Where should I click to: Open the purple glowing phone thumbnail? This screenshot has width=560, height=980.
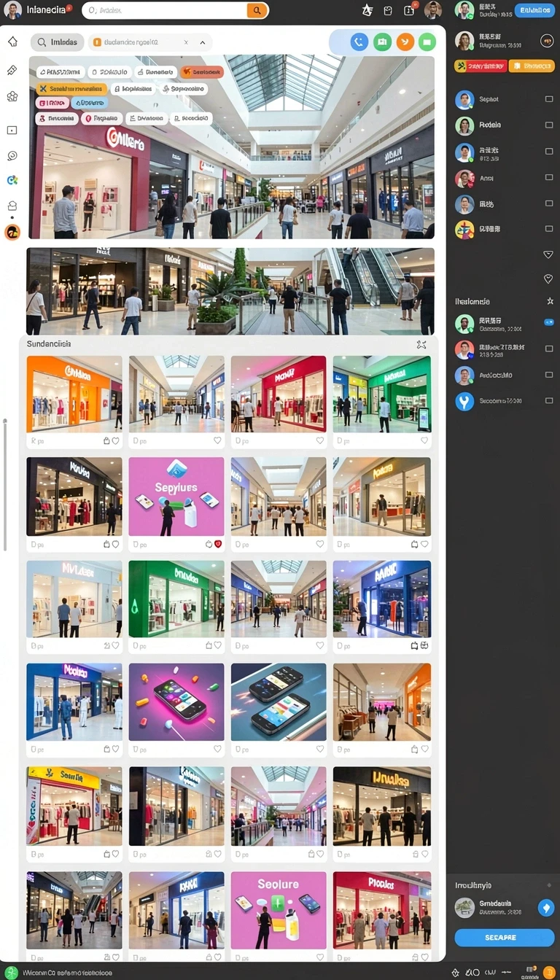[176, 702]
